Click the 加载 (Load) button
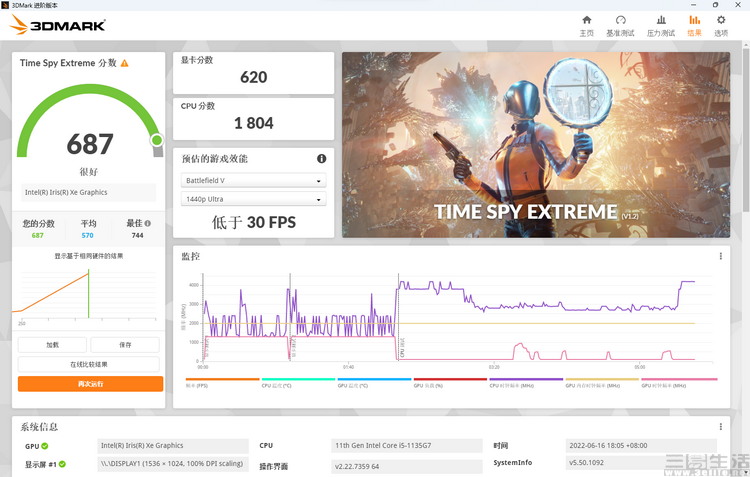 pyautogui.click(x=53, y=345)
